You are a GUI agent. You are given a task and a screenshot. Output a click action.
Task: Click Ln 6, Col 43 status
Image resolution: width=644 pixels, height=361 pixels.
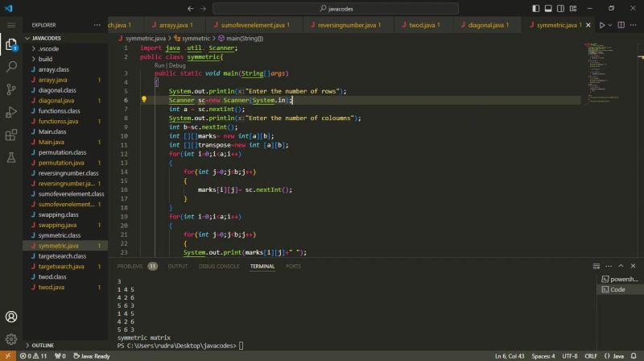(x=510, y=356)
